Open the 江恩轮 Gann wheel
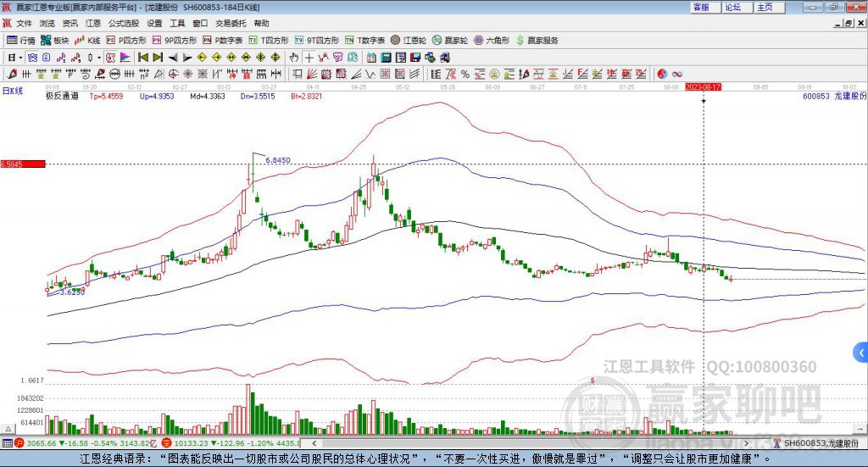The width and height of the screenshot is (868, 467). point(409,41)
